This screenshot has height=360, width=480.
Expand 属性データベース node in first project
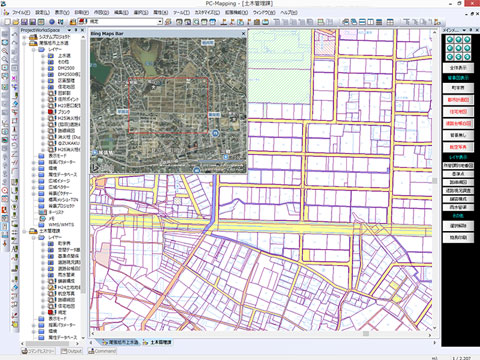click(33, 175)
